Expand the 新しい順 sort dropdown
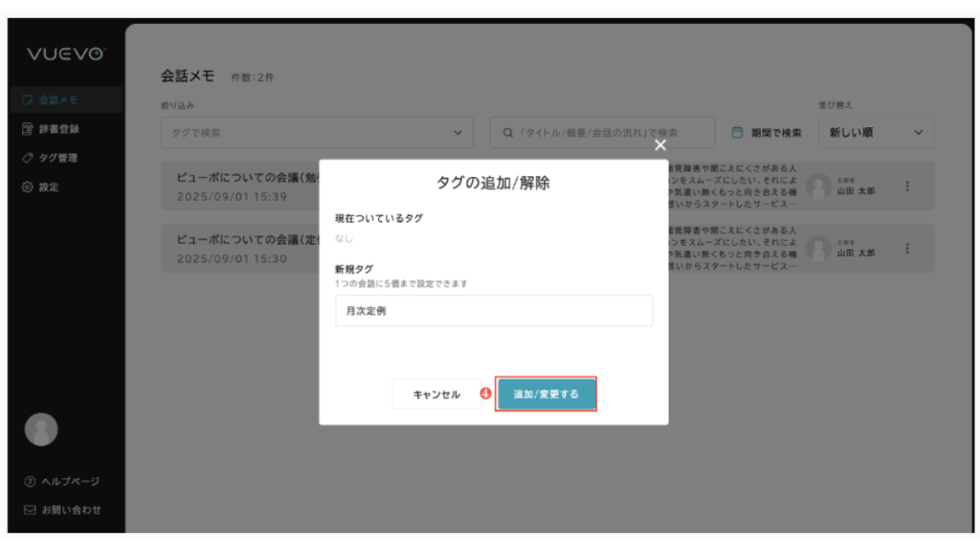 click(875, 133)
